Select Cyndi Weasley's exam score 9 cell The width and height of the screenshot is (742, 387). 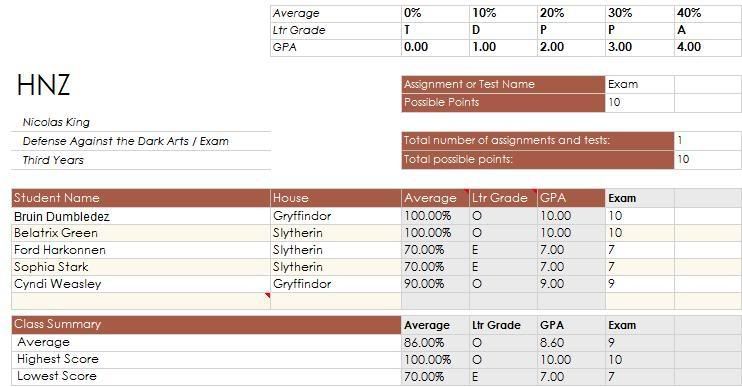click(x=639, y=284)
